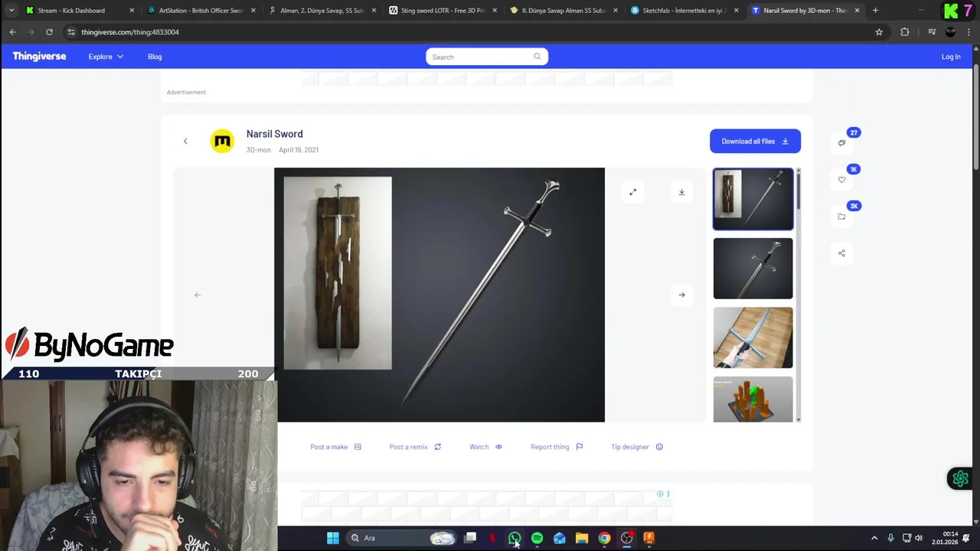Open the Windows Start menu
Screen dimensions: 980x551
[333, 538]
